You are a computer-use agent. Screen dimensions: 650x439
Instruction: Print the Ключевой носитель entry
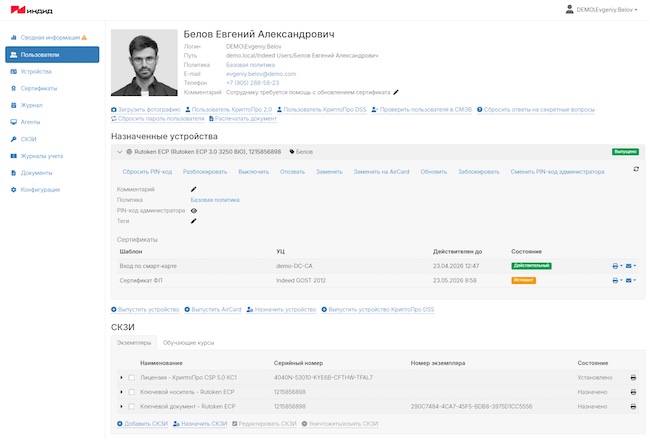633,392
